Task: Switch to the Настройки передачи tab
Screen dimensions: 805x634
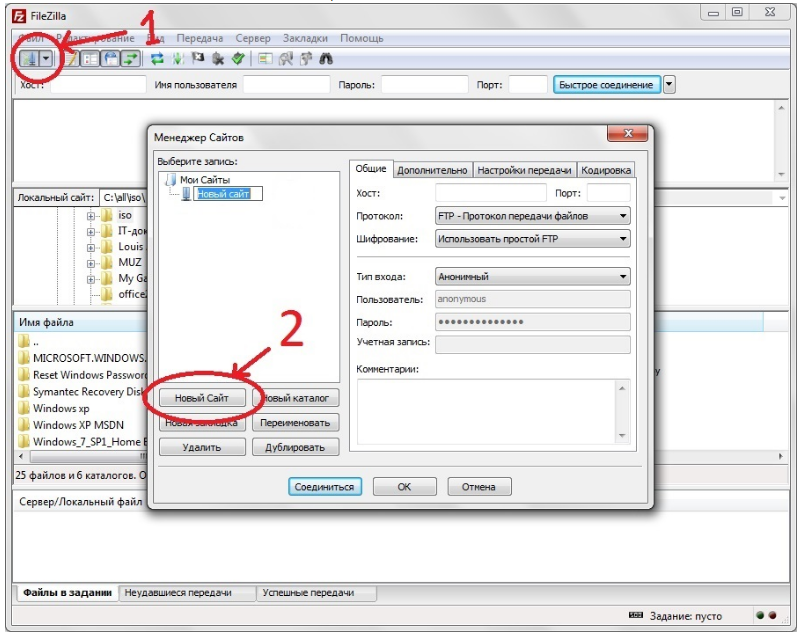Action: coord(524,171)
